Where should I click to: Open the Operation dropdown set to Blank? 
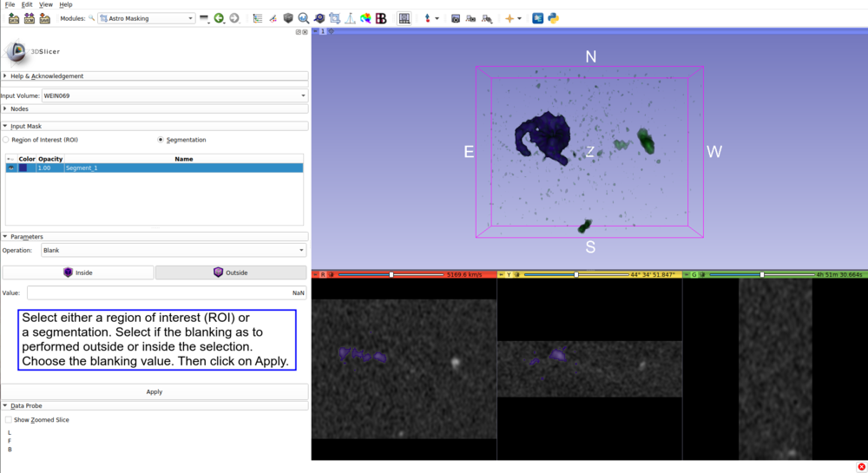[x=174, y=251]
